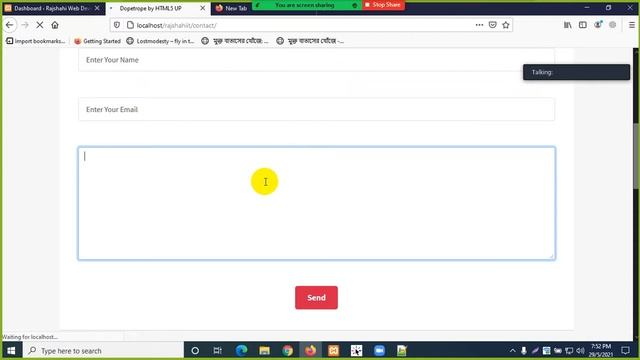Open the page actions three-dot menu
The width and height of the screenshot is (640, 360).
click(x=479, y=25)
